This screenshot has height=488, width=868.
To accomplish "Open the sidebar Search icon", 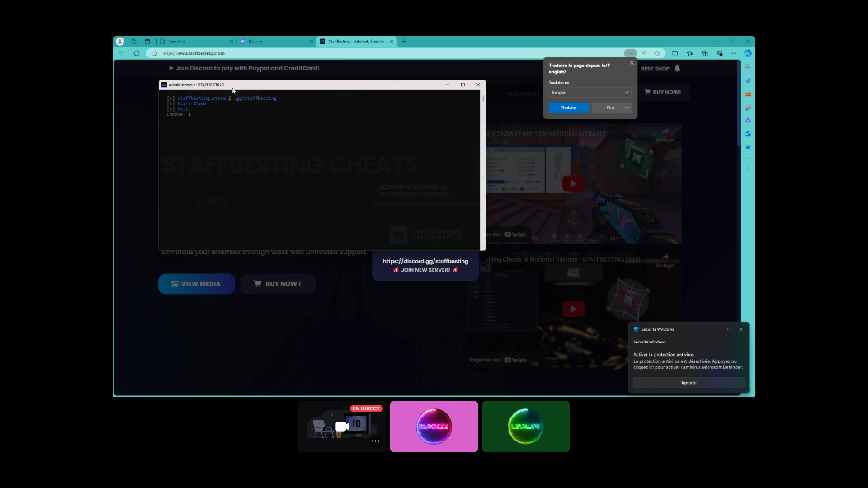I will click(748, 67).
